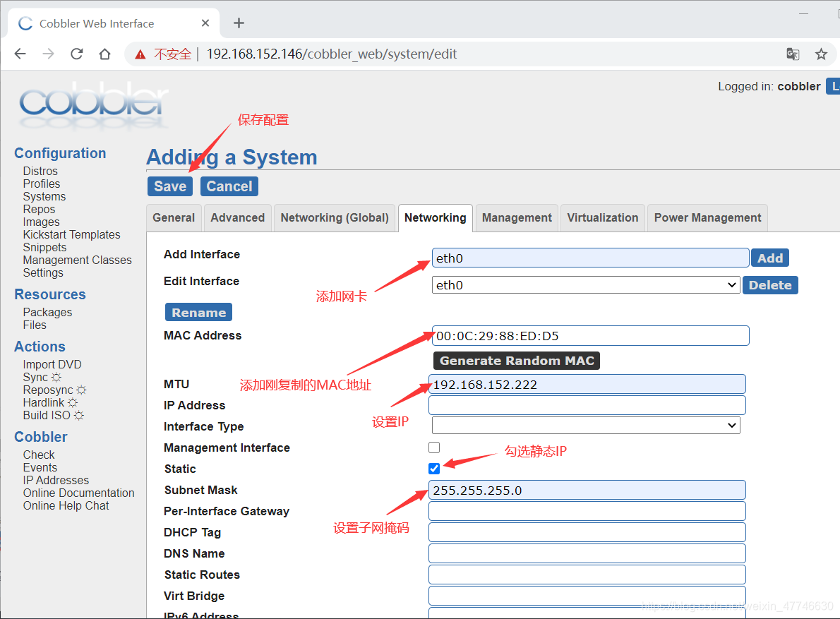The width and height of the screenshot is (840, 619).
Task: Open the Virtualization tab
Action: click(x=603, y=218)
